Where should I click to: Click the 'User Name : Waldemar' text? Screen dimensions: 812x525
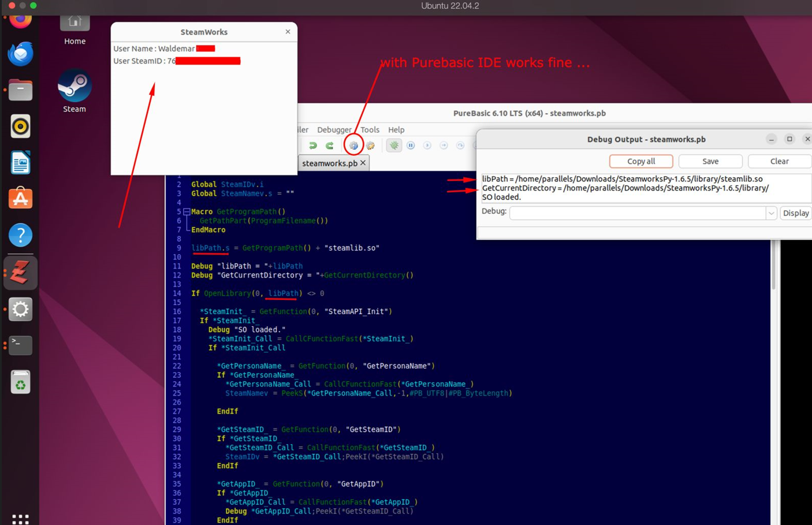pos(154,49)
